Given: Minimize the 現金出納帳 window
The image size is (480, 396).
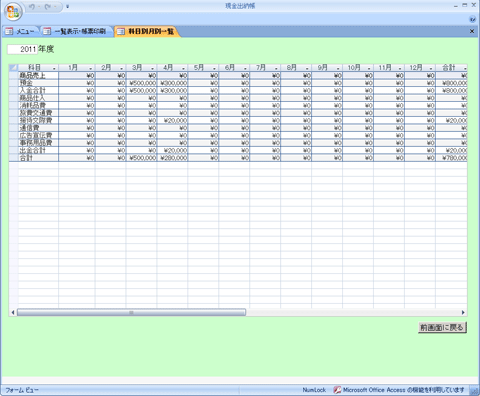Looking at the screenshot, I should (456, 6).
